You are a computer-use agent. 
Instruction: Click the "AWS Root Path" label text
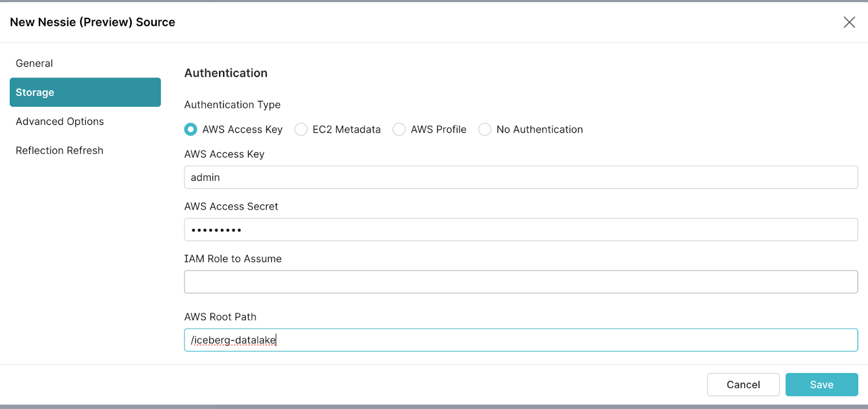(220, 317)
